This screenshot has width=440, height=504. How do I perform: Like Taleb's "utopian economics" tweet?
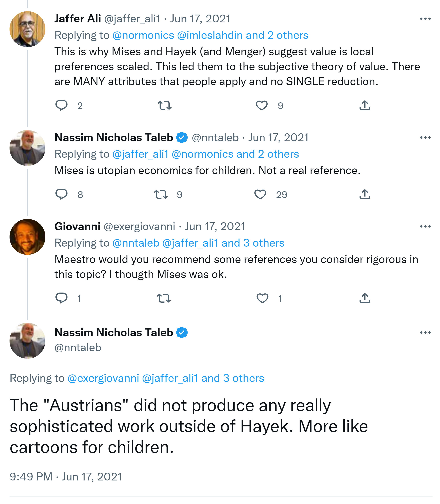point(260,194)
